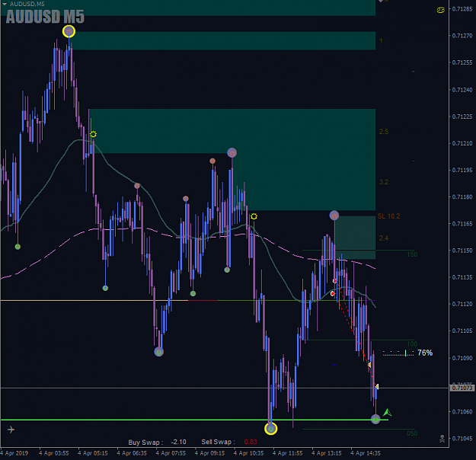
Task: Click the round level label 100
Action: pos(412,344)
